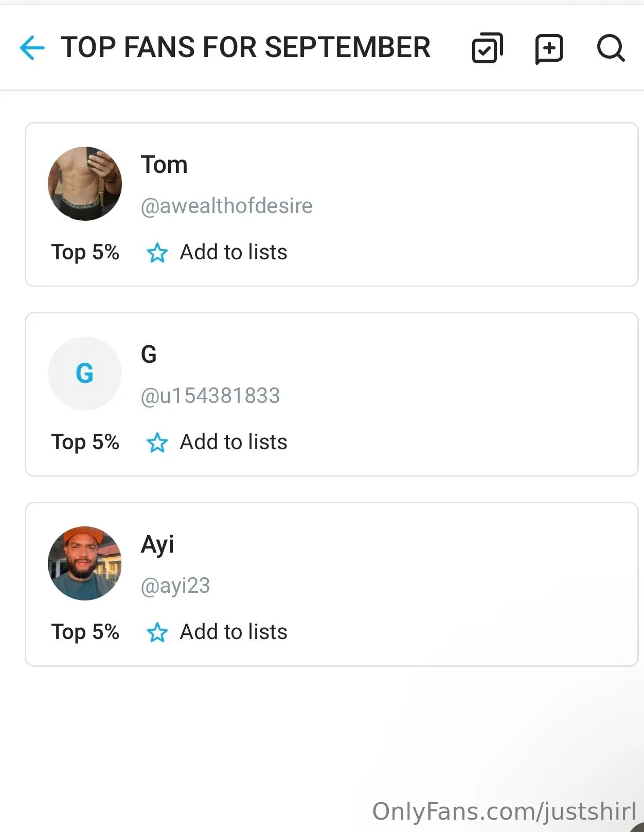
Task: Click the select-multiple checkbox icon in header
Action: (487, 48)
